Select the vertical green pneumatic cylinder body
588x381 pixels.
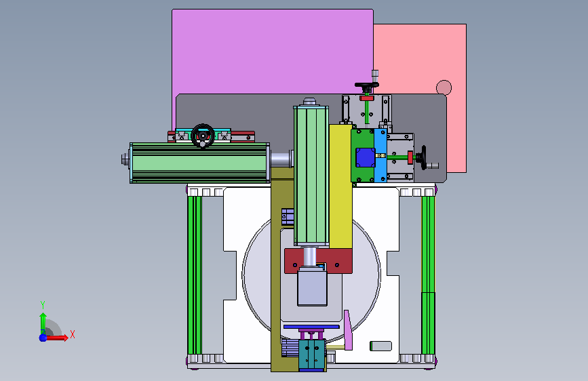click(311, 176)
